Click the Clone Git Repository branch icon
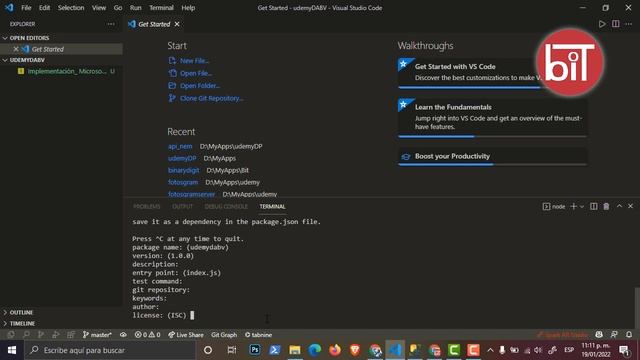Viewport: 640px width, 360px height. [172, 98]
